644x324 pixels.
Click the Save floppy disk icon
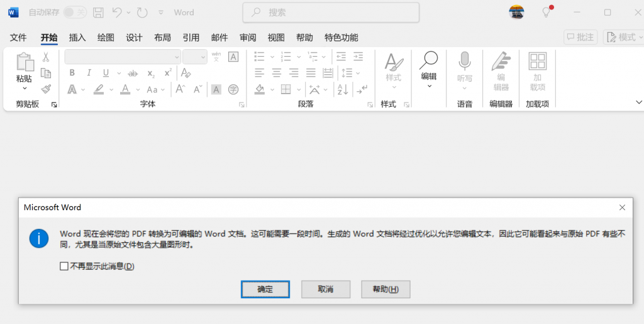pos(98,13)
